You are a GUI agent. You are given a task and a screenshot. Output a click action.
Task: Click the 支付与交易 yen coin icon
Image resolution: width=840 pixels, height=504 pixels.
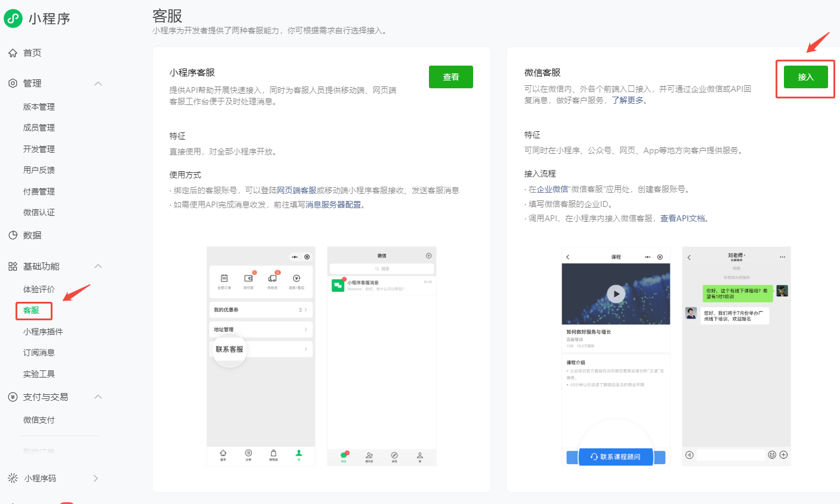(x=13, y=397)
